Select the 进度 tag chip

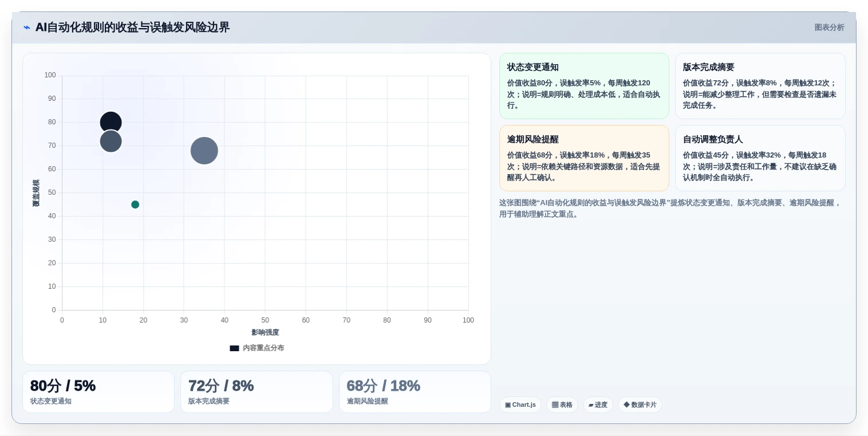pyautogui.click(x=598, y=405)
